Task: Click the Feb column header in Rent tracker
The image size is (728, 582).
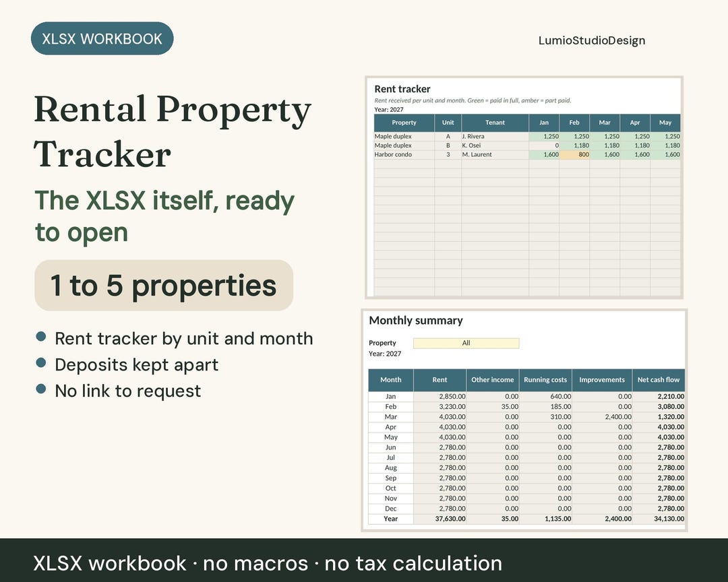Action: (x=574, y=123)
